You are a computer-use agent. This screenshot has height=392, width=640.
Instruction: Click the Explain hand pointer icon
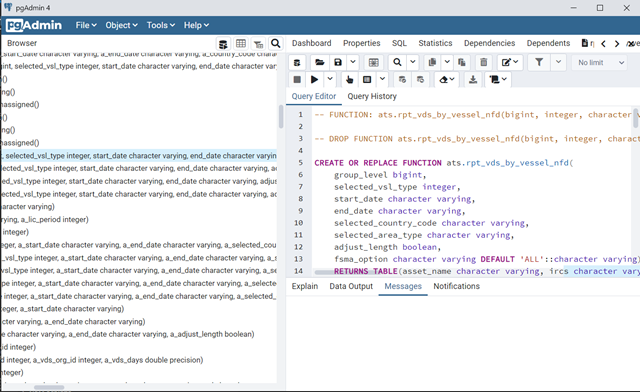click(x=349, y=80)
